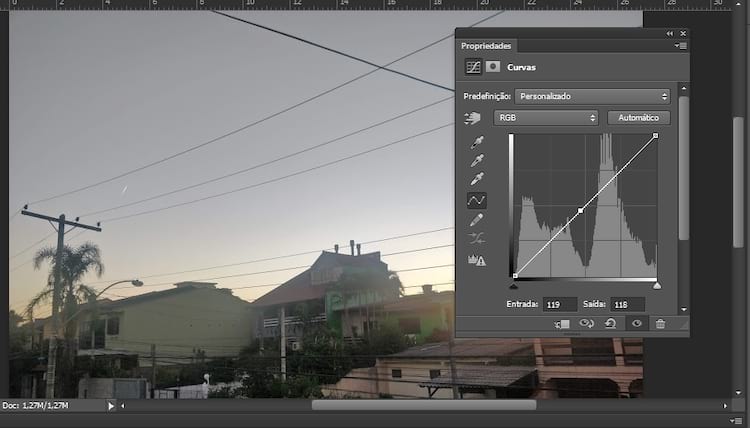Viewport: 750px width, 428px height.
Task: Open the Predefinição preset dropdown
Action: [592, 96]
